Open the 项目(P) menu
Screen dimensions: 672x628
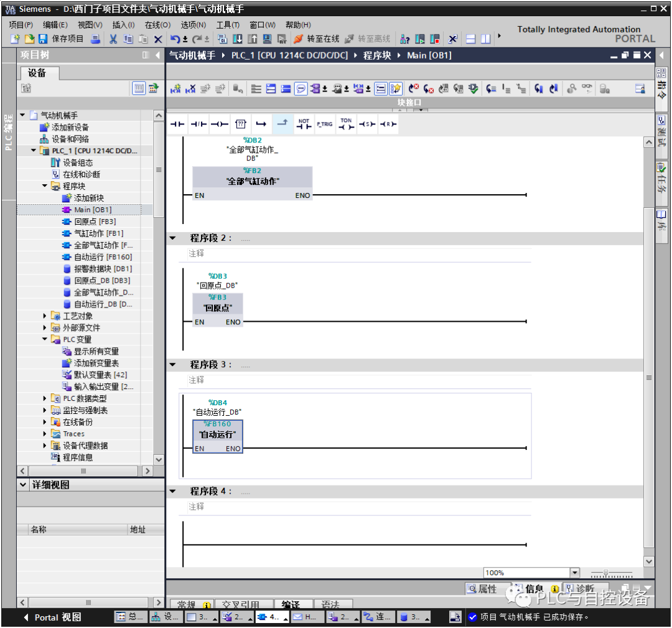pos(21,25)
